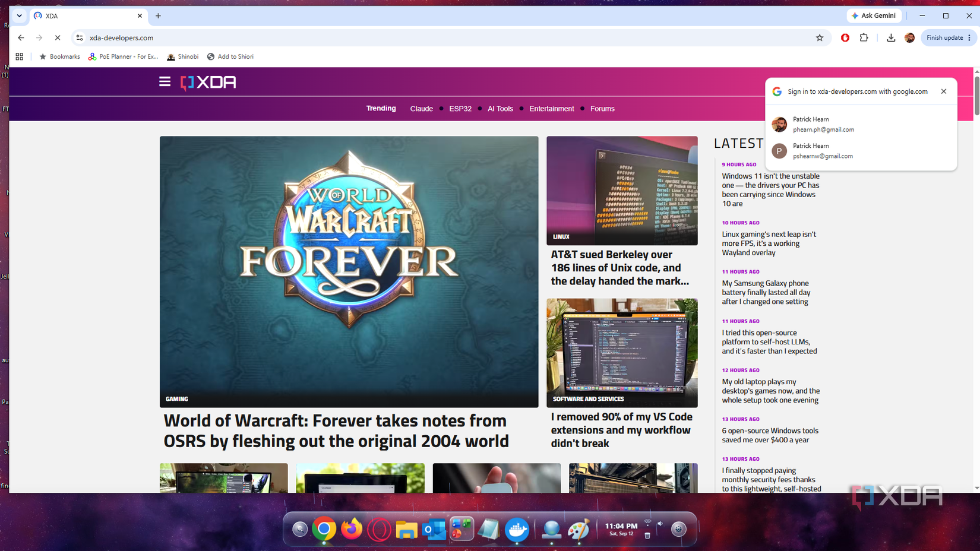Open the VS Code extensions article headline

tap(622, 430)
